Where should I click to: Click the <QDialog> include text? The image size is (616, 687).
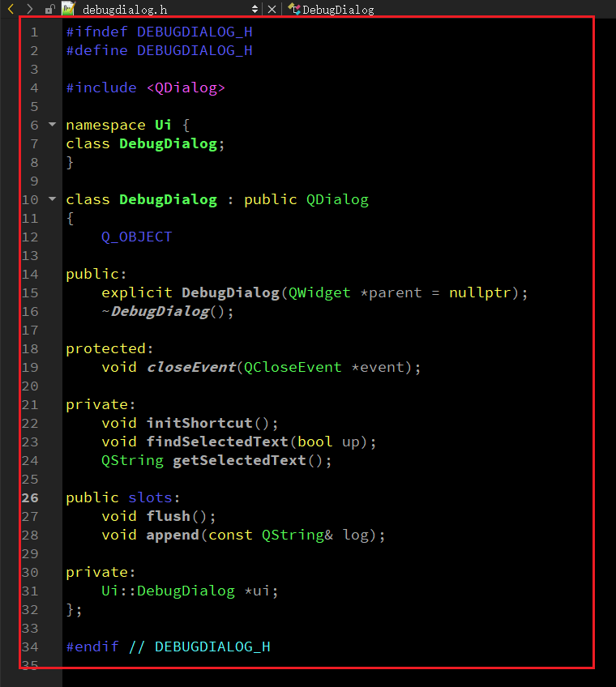click(x=186, y=88)
